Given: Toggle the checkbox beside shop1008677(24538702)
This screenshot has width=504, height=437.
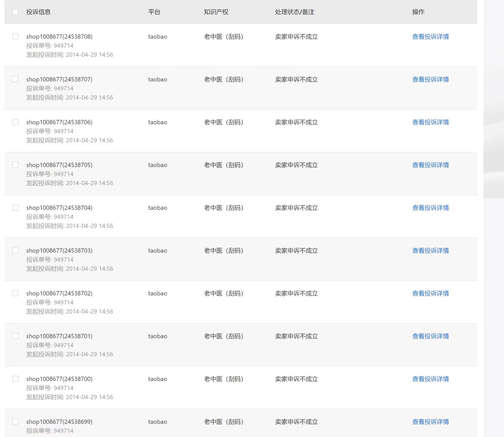Looking at the screenshot, I should click(x=15, y=293).
